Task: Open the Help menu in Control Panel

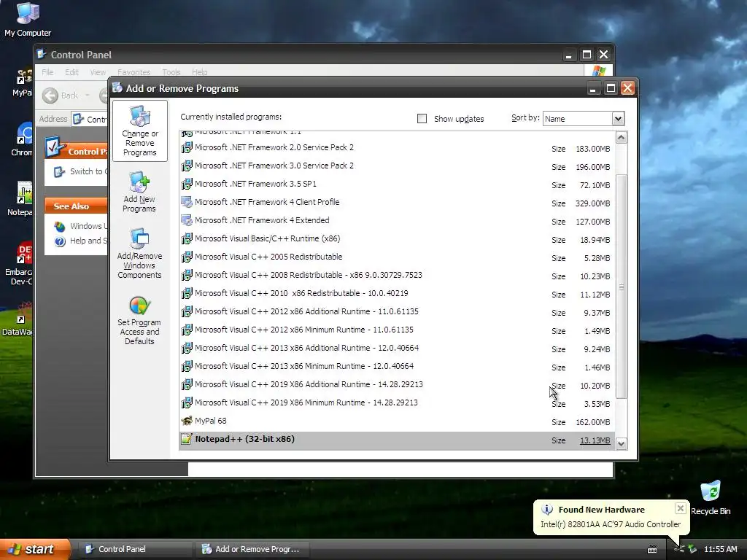Action: coord(200,72)
